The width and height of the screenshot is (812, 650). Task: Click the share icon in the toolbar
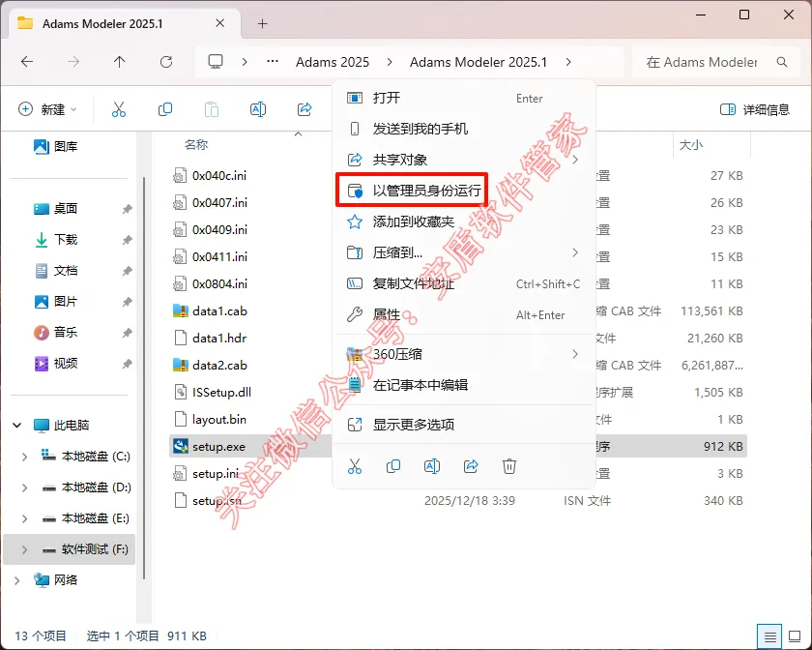[x=304, y=109]
